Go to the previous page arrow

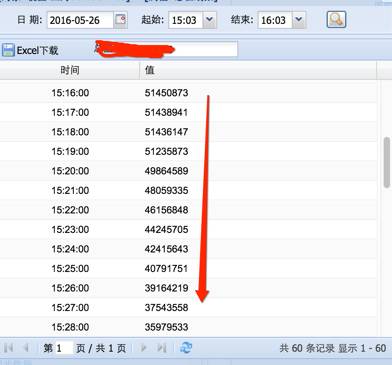click(26, 348)
